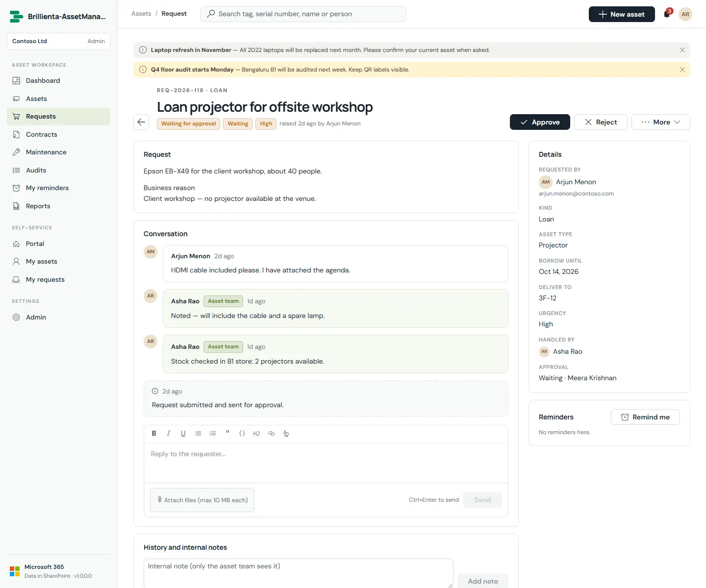The height and width of the screenshot is (588, 706).
Task: Open the Contoso Ltd organization switcher
Action: click(x=58, y=41)
